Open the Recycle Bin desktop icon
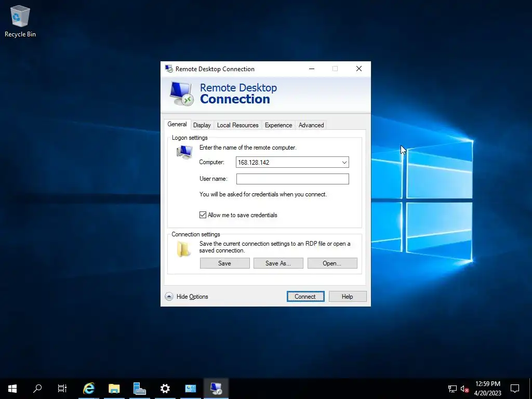 [20, 21]
